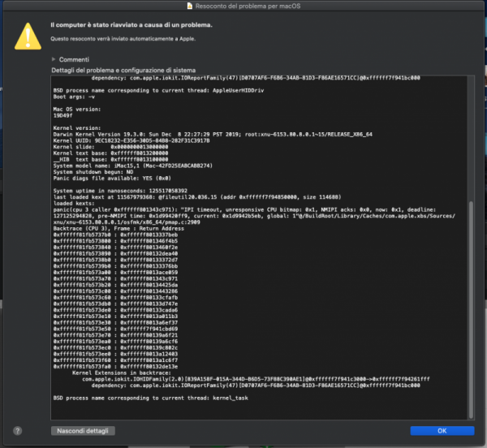Click the 'System model name: iMac15,1' line

click(132, 166)
